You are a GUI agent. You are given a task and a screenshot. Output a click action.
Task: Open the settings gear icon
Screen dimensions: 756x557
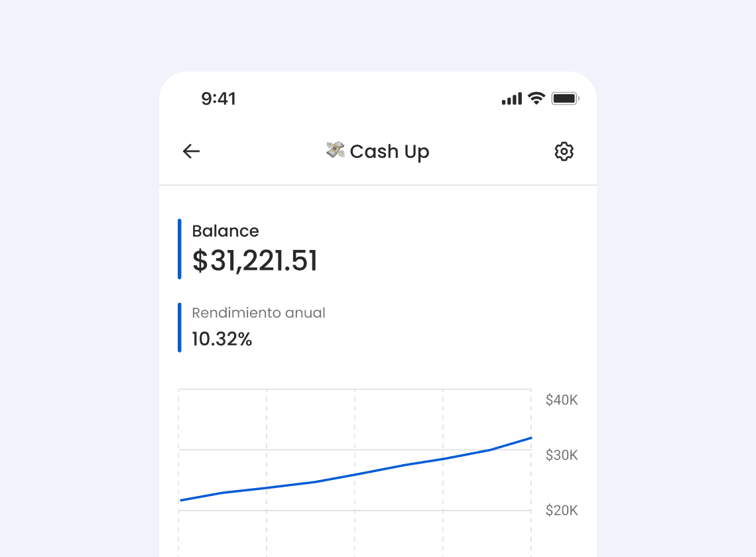tap(564, 151)
